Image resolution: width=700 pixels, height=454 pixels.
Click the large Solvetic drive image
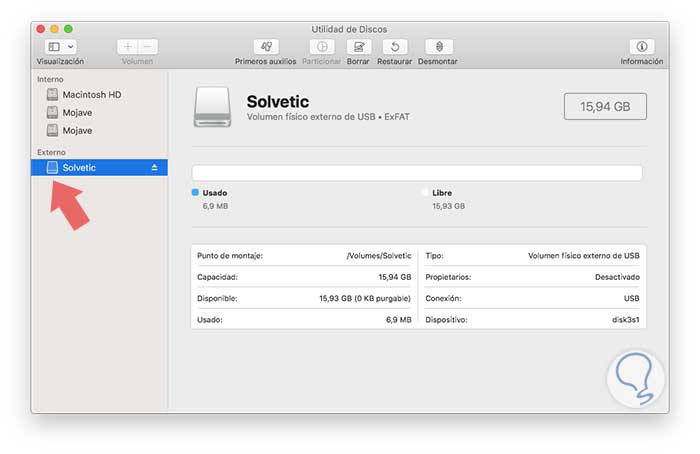212,107
